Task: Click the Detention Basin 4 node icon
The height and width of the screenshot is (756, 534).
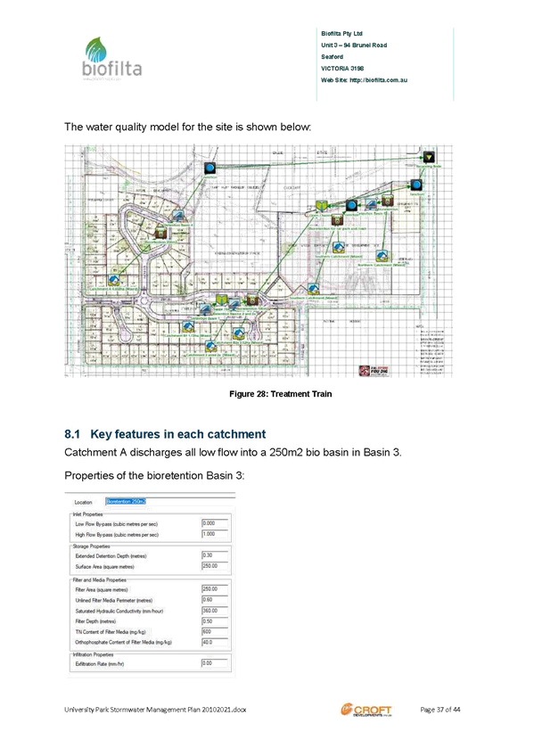Action: pyautogui.click(x=178, y=216)
